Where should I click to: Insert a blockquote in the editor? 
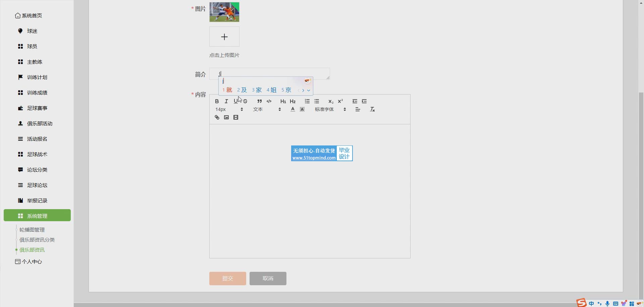point(259,101)
